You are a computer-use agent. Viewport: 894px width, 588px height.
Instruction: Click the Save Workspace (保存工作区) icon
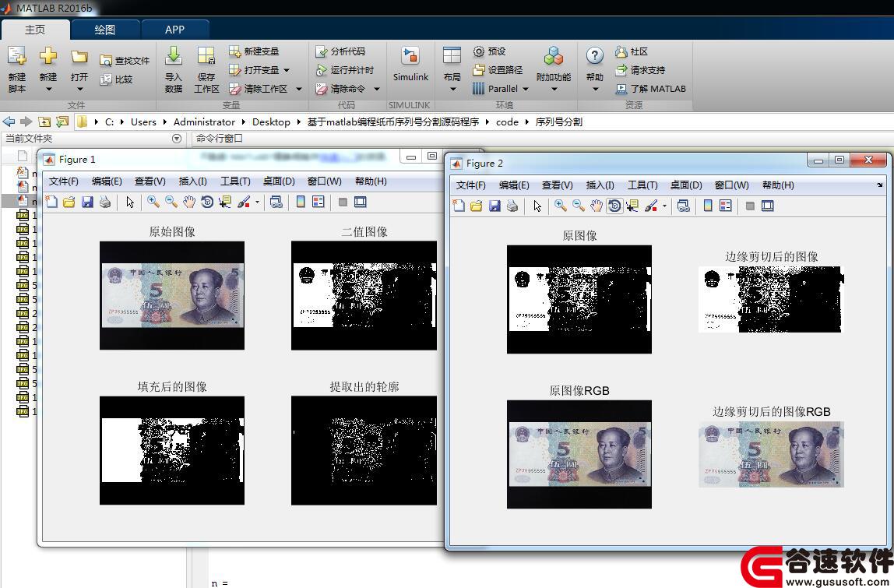pyautogui.click(x=206, y=56)
